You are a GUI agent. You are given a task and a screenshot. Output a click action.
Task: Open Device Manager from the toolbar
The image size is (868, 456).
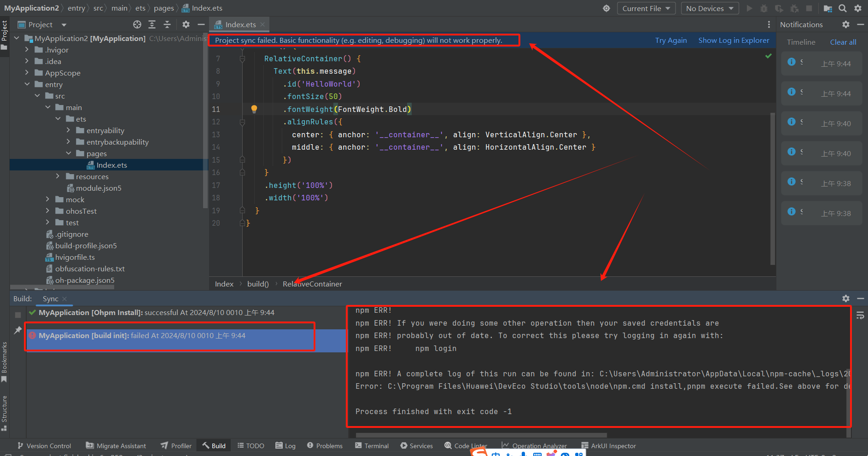(x=827, y=8)
